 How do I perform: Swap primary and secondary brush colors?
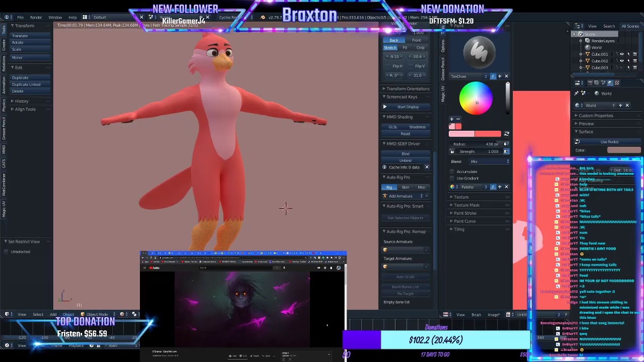pos(507,134)
